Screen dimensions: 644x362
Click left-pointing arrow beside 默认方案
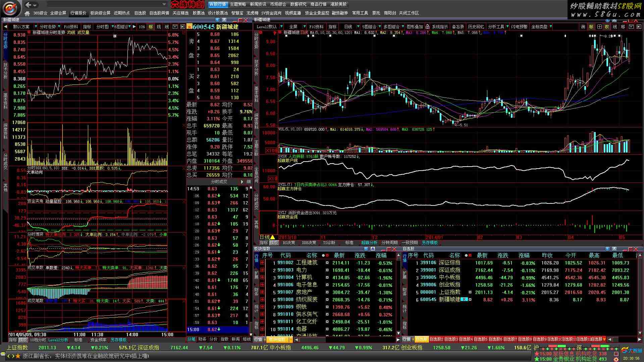tap(5, 27)
